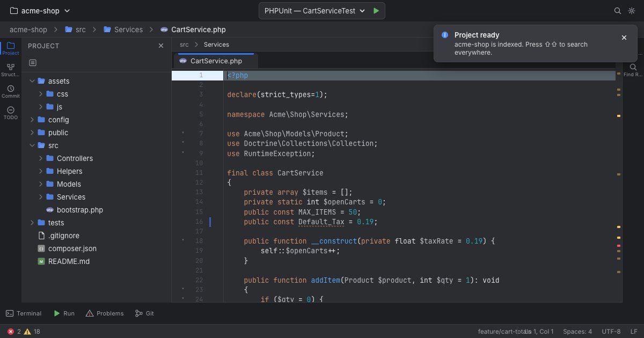Change file encoding UTF-8
The height and width of the screenshot is (338, 644).
coord(611,332)
